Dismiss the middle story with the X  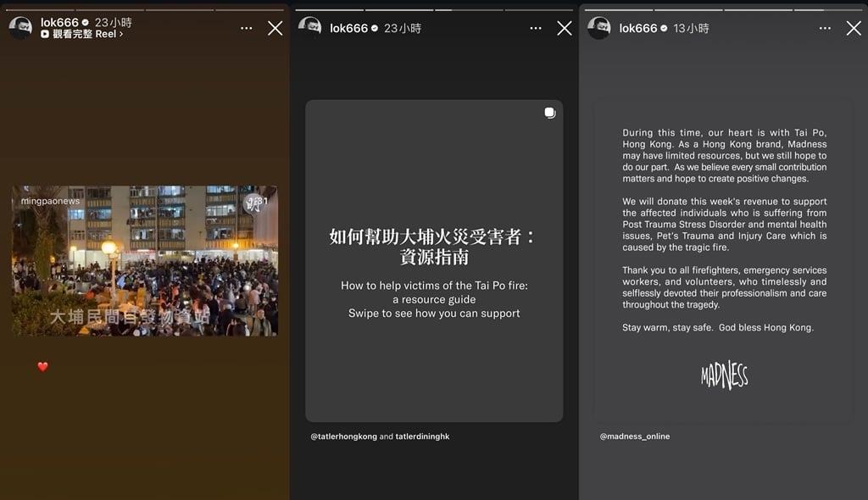point(565,27)
